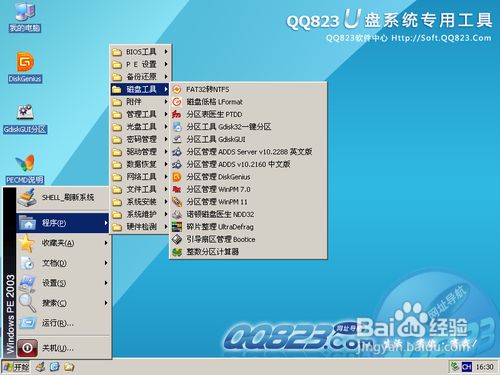The width and height of the screenshot is (500, 375).
Task: Choose 运行(R)... in the start menu
Action: (63, 323)
